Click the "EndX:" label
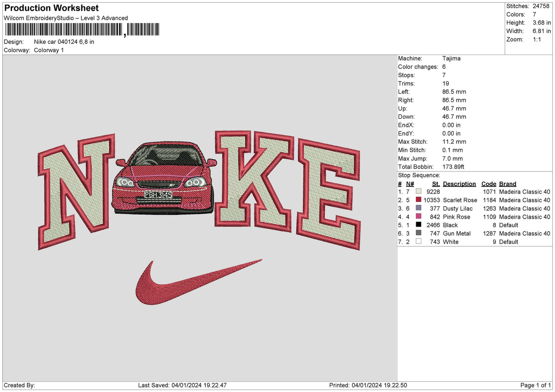Viewport: 555px width, 392px height. tap(406, 125)
